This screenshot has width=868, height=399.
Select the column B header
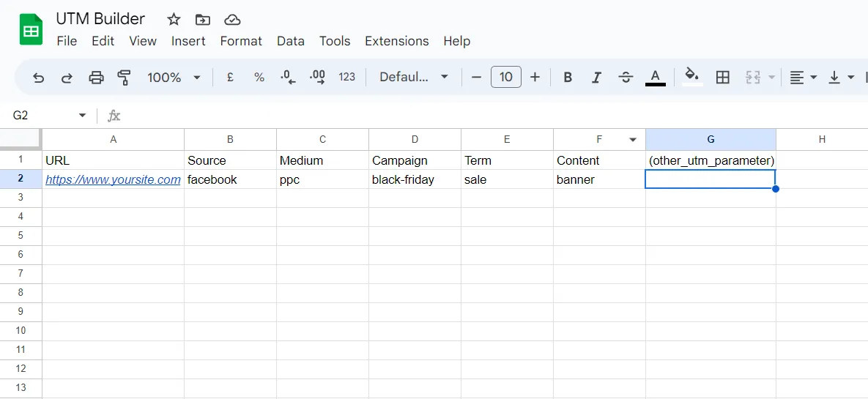click(x=230, y=139)
